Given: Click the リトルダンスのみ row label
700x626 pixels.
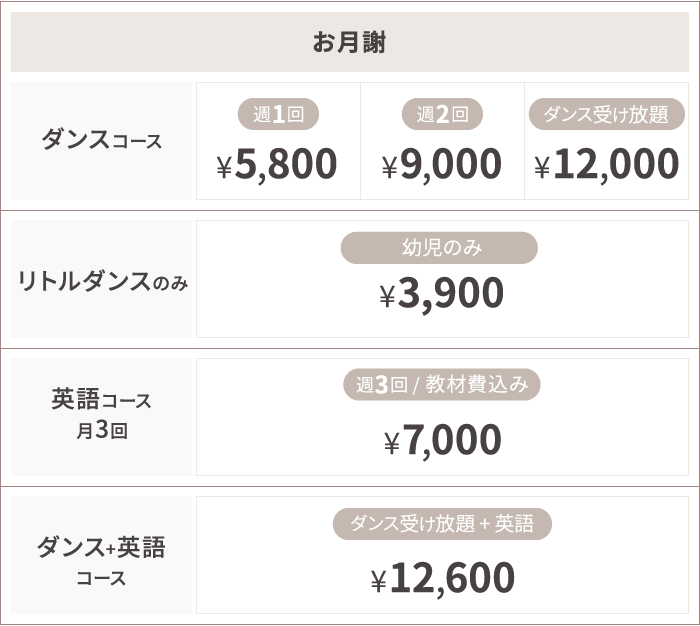Looking at the screenshot, I should coord(102,281).
